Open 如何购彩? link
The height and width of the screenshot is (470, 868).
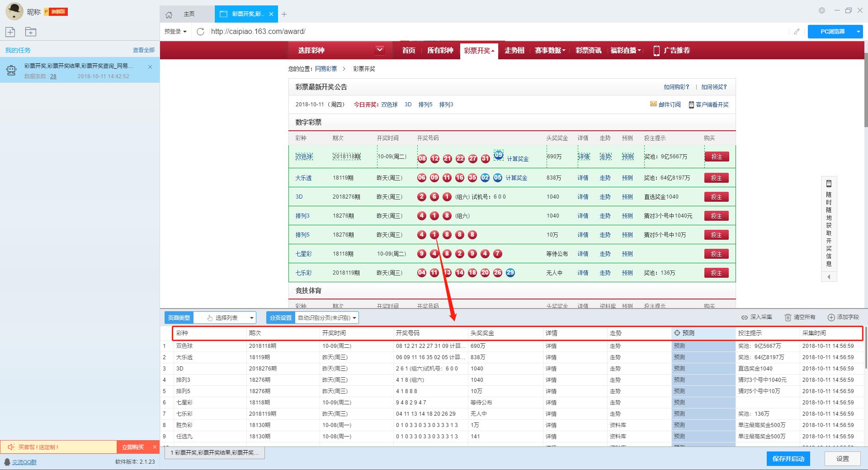coord(676,87)
